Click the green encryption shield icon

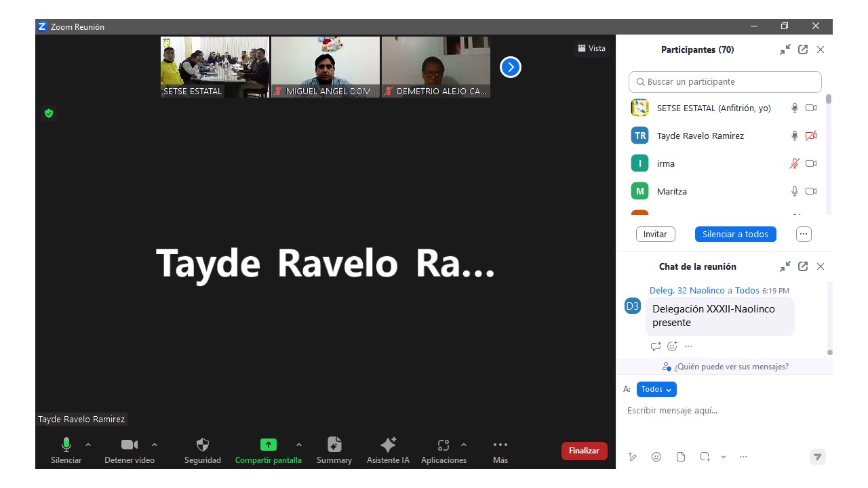(49, 113)
